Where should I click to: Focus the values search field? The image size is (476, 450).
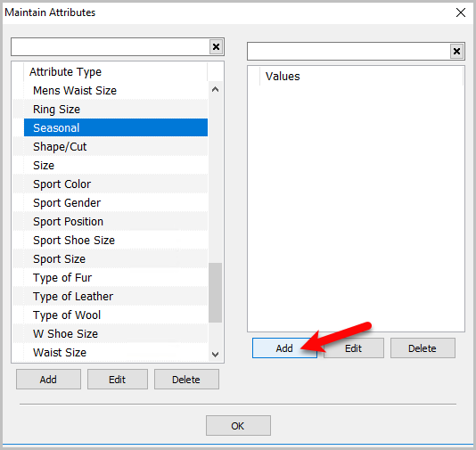click(349, 52)
